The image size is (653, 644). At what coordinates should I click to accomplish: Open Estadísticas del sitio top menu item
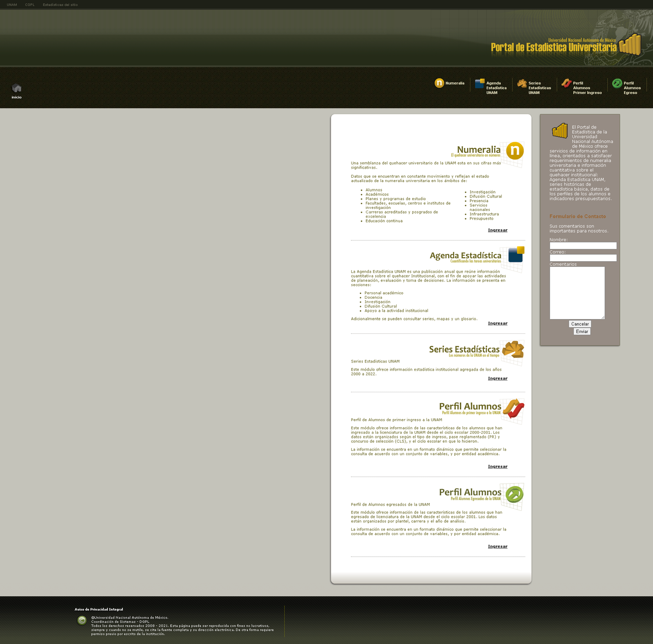pyautogui.click(x=60, y=5)
